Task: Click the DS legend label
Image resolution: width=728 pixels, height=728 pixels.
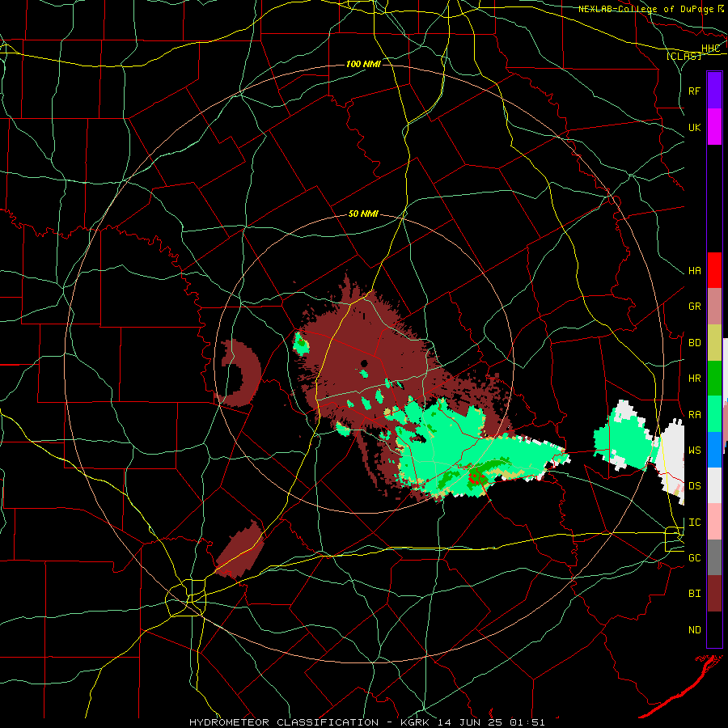Action: (x=694, y=486)
